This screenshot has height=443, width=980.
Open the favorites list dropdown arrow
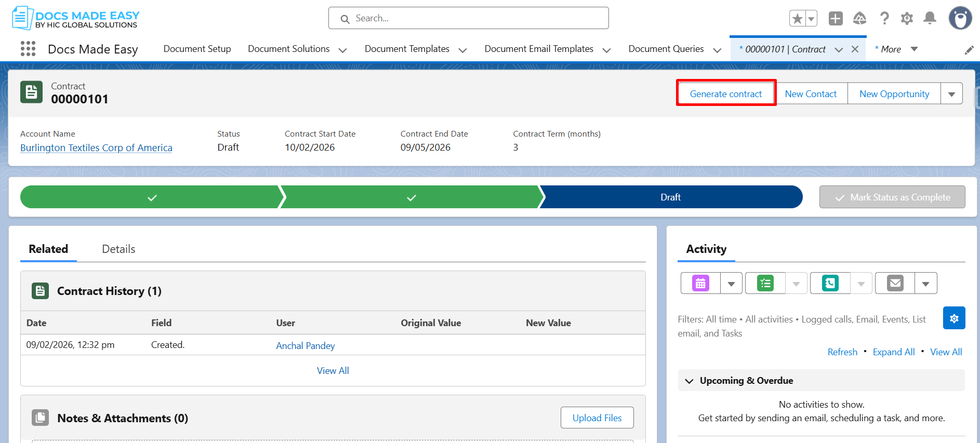[x=811, y=19]
